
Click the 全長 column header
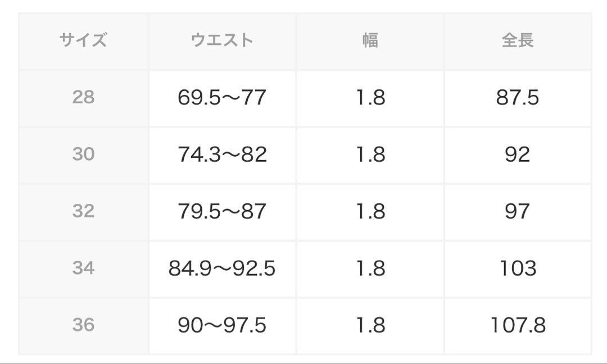(x=518, y=40)
